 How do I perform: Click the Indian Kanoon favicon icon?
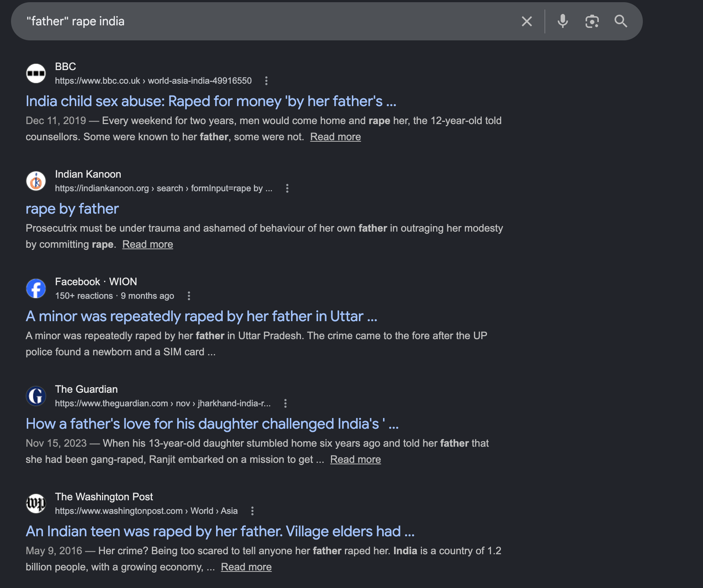[36, 181]
